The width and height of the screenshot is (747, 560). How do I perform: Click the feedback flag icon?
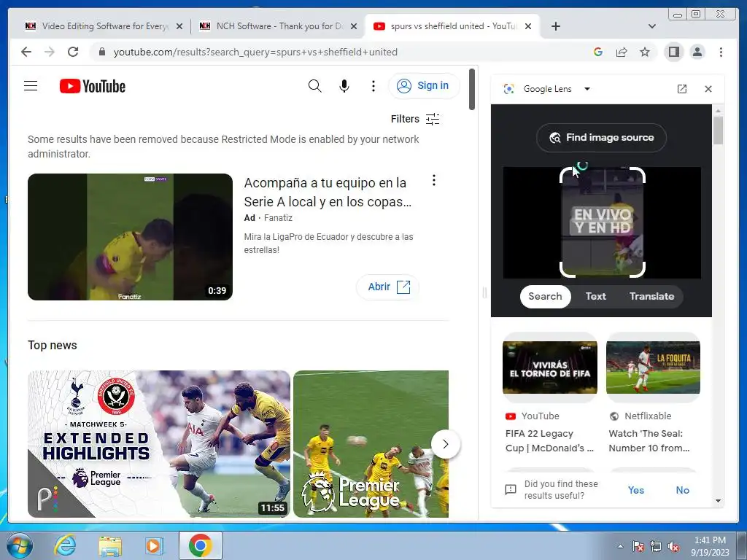click(510, 489)
